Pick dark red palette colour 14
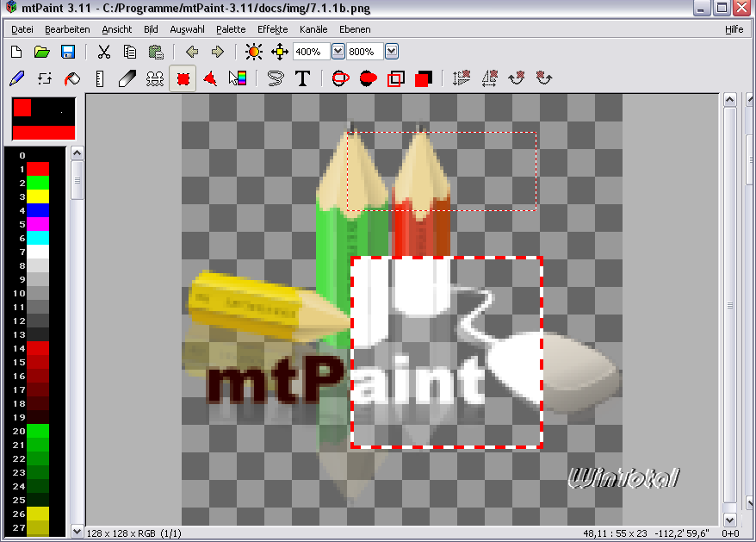 (x=38, y=348)
